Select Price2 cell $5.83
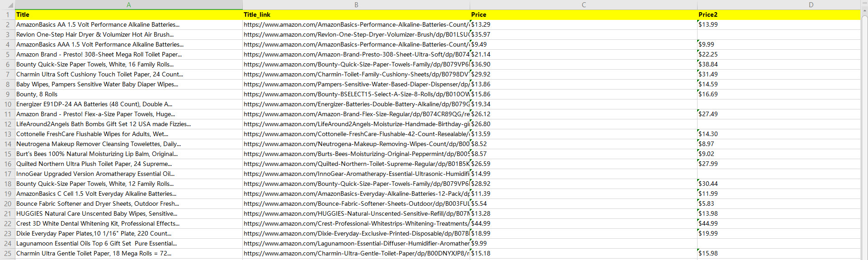The image size is (868, 260). (778, 203)
